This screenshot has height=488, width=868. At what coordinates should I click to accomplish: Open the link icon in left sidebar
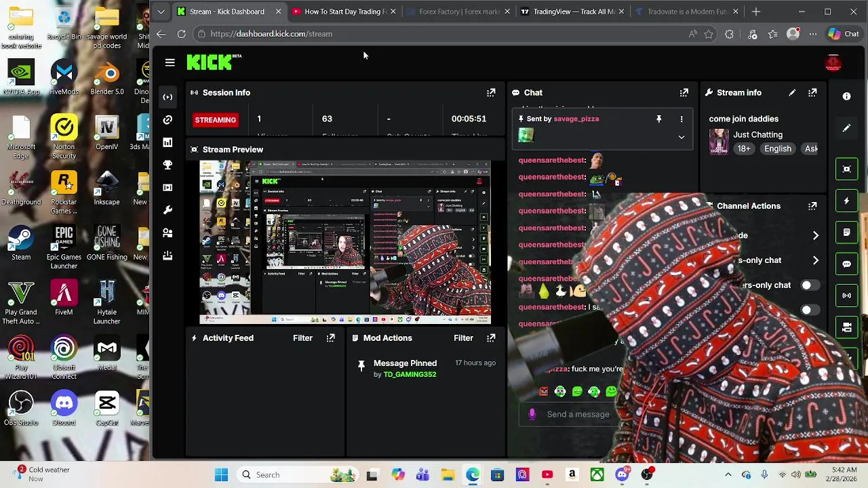click(167, 119)
